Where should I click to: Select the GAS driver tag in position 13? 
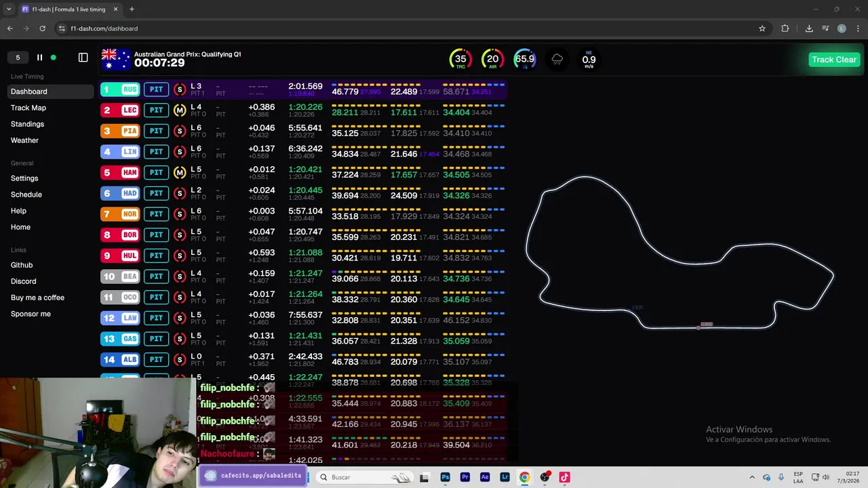120,339
